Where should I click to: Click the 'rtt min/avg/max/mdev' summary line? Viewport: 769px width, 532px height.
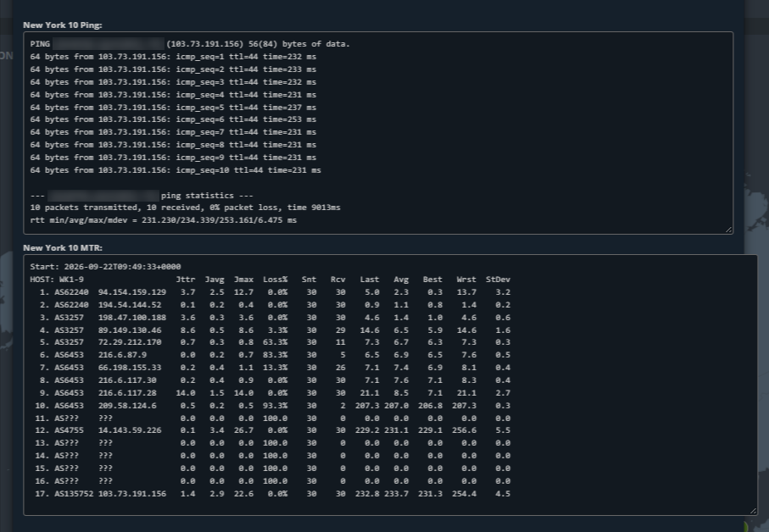pos(164,220)
